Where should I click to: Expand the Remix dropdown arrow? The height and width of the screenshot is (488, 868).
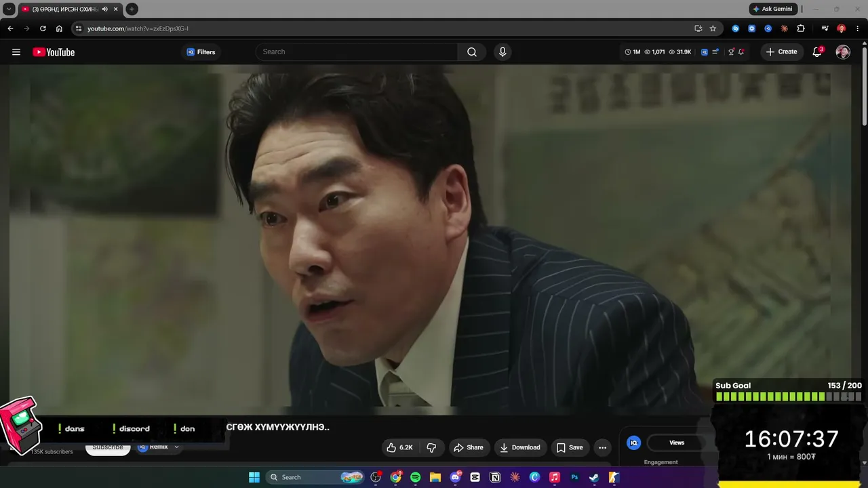[x=176, y=447]
